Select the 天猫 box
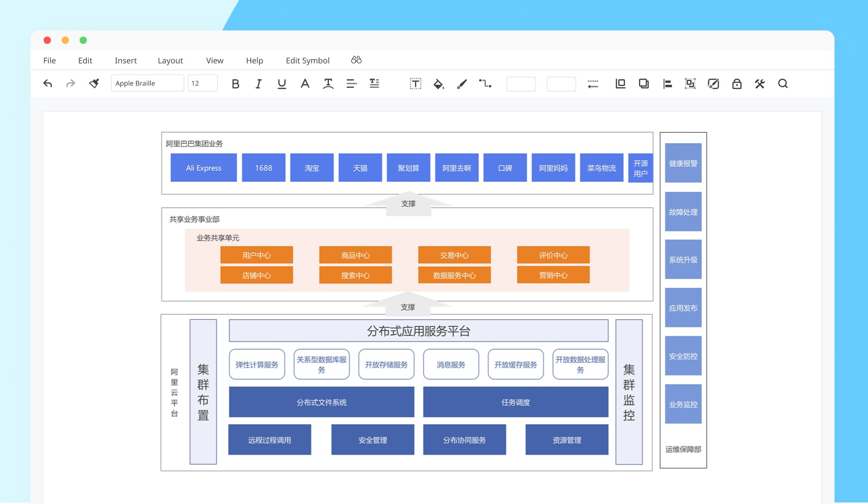The width and height of the screenshot is (868, 504). point(360,167)
